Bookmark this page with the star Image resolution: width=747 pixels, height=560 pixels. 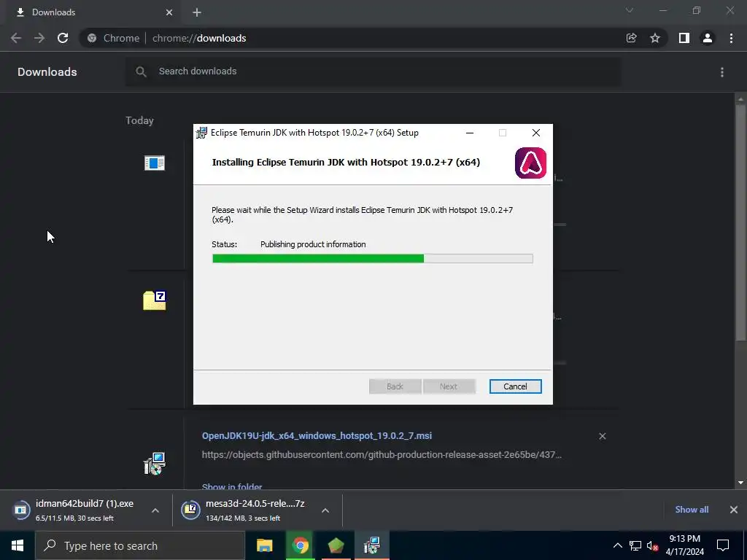coord(655,38)
